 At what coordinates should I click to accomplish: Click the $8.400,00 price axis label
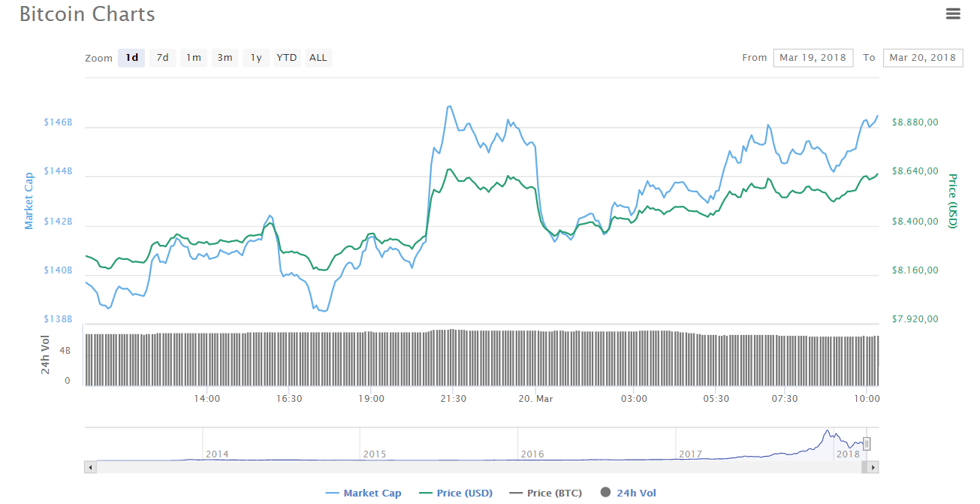(915, 222)
